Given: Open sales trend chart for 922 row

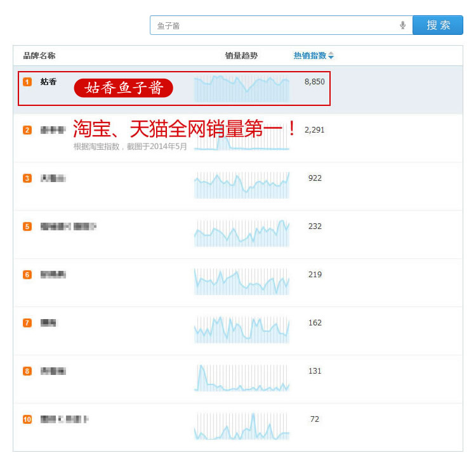Looking at the screenshot, I should pos(242,185).
